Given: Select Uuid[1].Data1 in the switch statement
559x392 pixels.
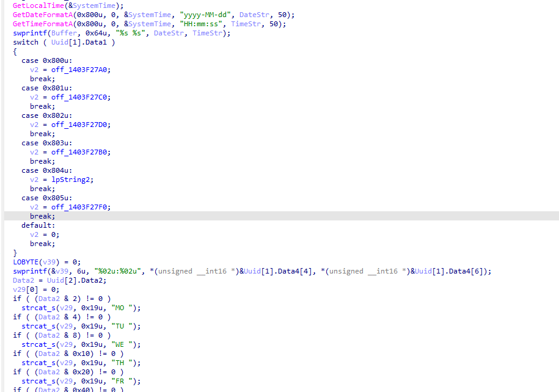Looking at the screenshot, I should coord(79,42).
